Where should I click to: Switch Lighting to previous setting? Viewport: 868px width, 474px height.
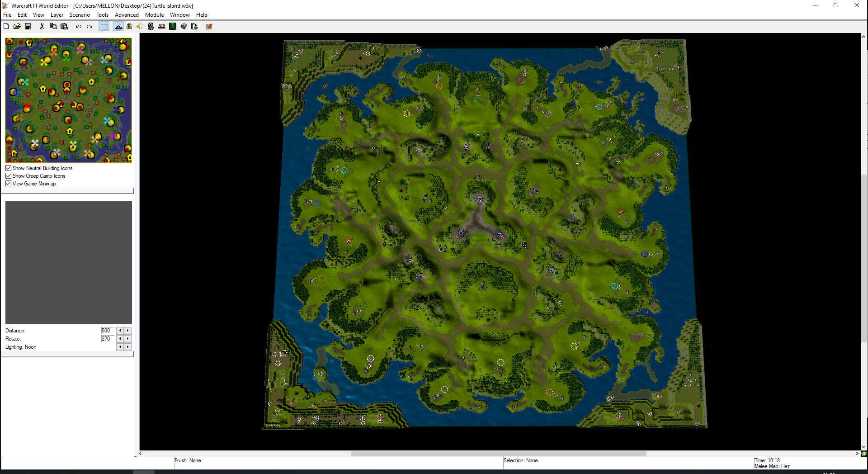120,347
